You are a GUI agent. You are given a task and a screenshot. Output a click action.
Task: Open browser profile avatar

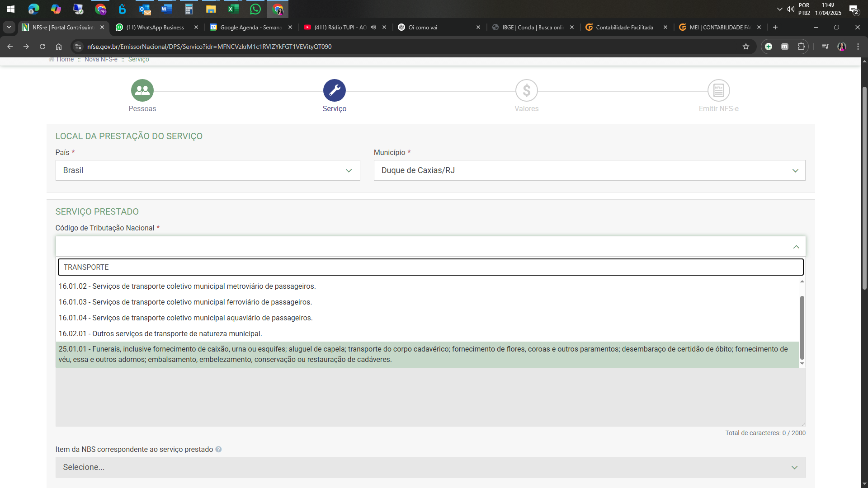pos(842,47)
